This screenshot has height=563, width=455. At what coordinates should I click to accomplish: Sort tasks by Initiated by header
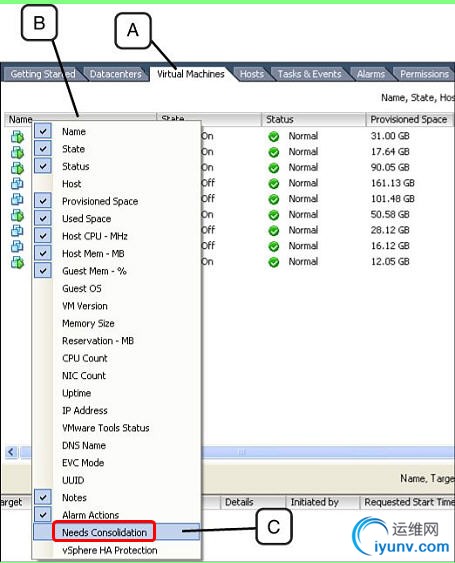322,502
